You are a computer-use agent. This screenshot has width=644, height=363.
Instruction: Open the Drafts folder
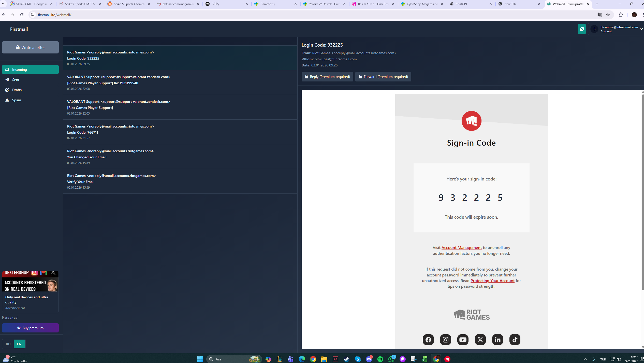(30, 90)
